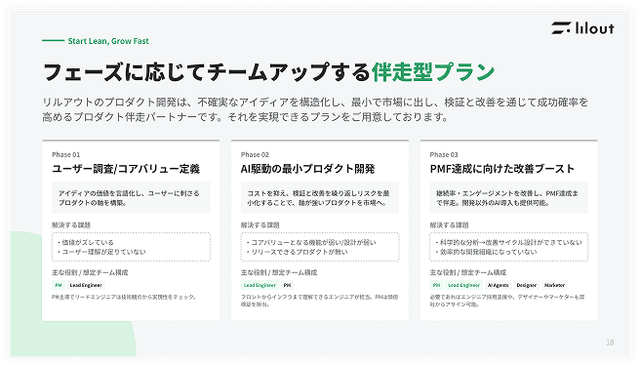
Task: Click the Lead Engineer tag in Phase 01
Action: pos(86,285)
